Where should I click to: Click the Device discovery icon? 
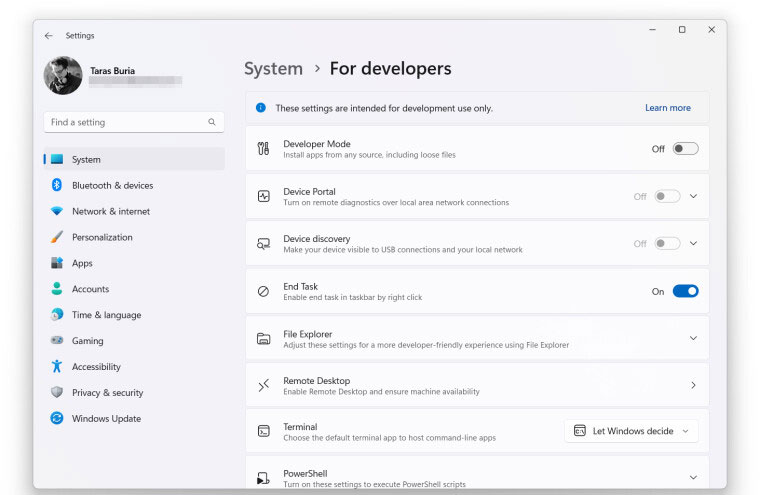263,243
